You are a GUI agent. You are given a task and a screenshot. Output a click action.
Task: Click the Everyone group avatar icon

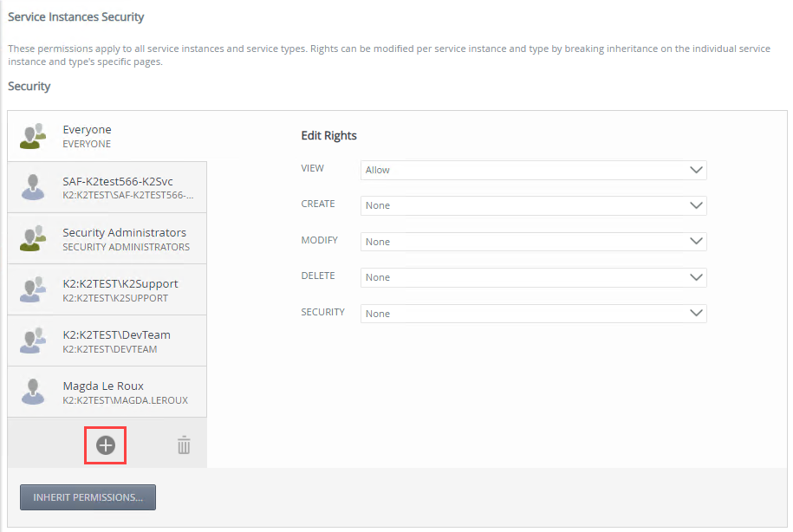point(34,136)
